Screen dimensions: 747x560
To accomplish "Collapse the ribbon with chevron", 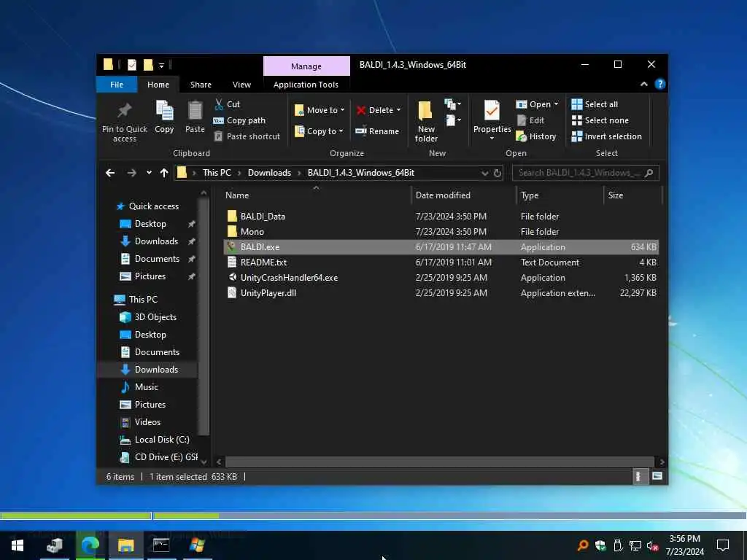I will coord(643,85).
